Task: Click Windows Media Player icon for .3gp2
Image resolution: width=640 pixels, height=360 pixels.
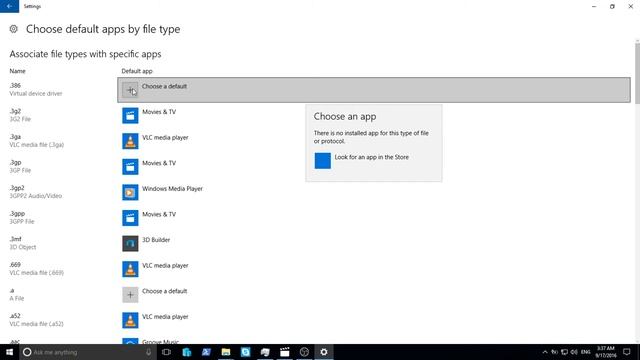Action: pyautogui.click(x=130, y=192)
